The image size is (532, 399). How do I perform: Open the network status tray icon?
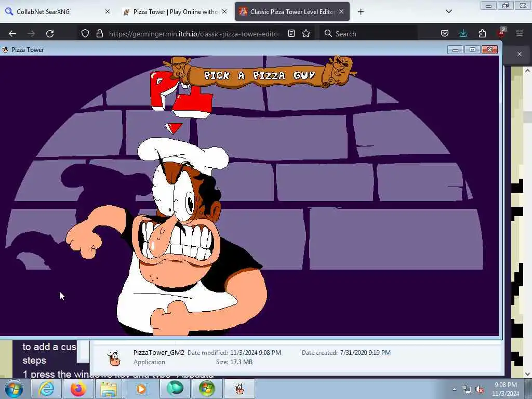pos(467,390)
